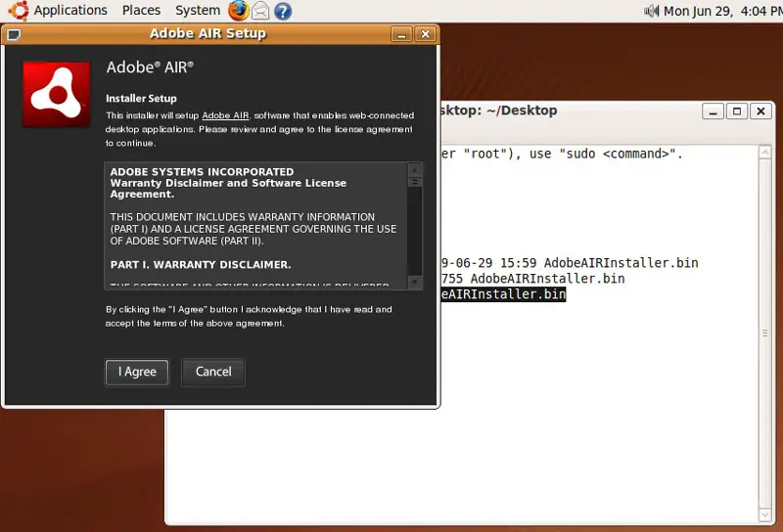The width and height of the screenshot is (783, 532).
Task: Maximize the terminal Desktop window
Action: coord(737,111)
